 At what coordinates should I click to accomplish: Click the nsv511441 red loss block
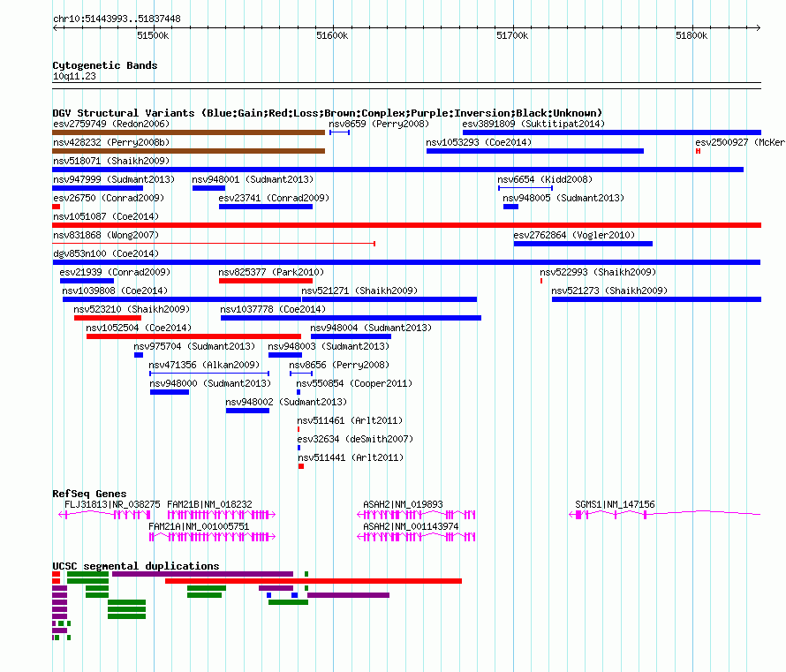pyautogui.click(x=301, y=466)
